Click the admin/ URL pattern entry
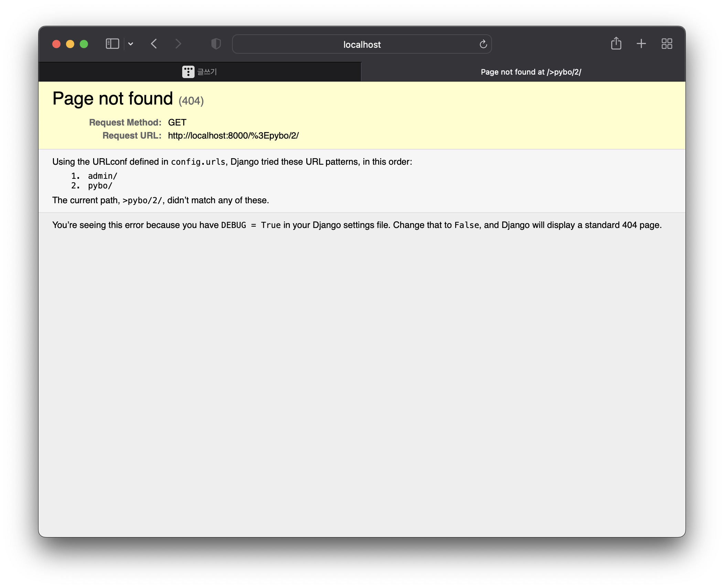The height and width of the screenshot is (588, 724). (102, 176)
